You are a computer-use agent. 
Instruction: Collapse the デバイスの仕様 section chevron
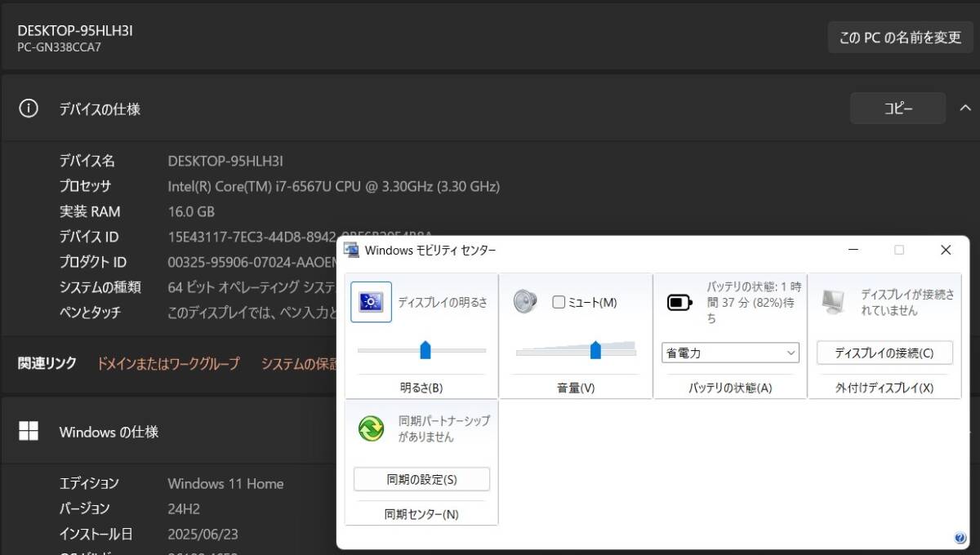tap(965, 108)
